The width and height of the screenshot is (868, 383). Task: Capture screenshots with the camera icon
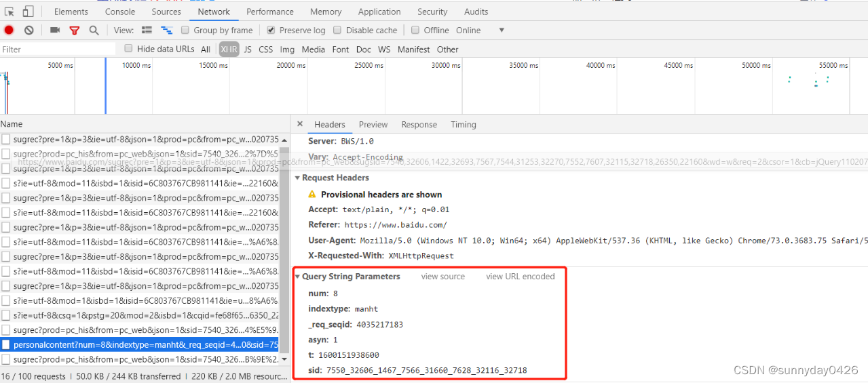[x=55, y=30]
